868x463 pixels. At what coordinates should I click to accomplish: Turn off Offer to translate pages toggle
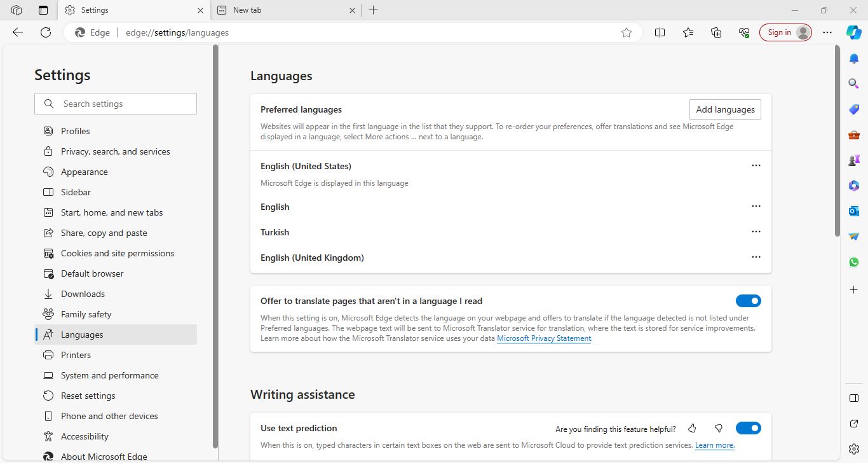click(x=749, y=301)
